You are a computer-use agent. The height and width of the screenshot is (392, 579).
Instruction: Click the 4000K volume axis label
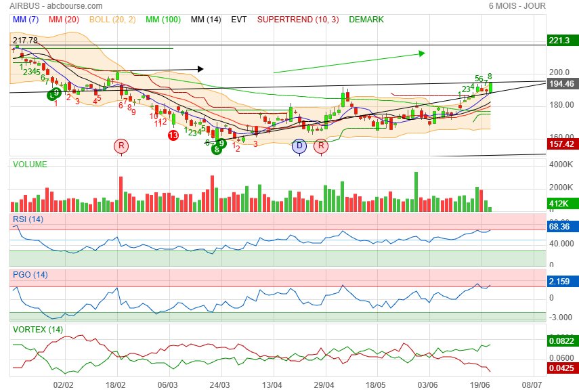[x=561, y=165]
